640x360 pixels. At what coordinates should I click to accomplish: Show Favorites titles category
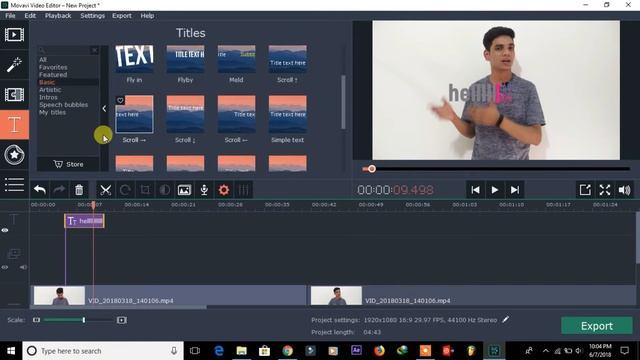53,67
